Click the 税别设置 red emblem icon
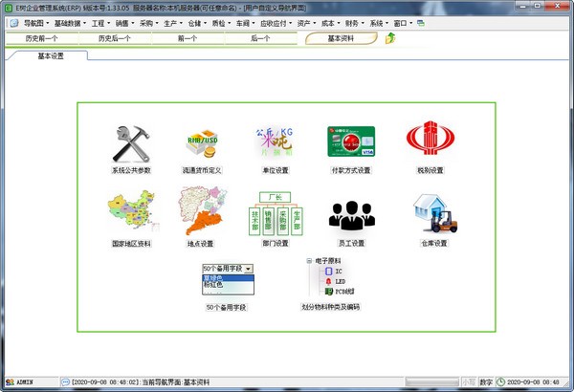 coord(424,143)
